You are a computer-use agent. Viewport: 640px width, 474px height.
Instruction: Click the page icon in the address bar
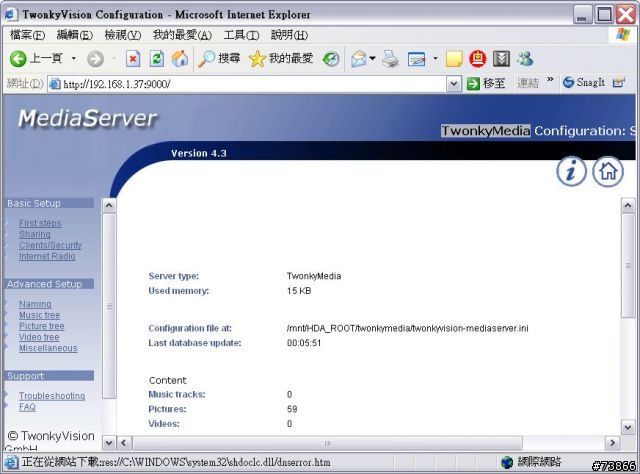(x=55, y=84)
